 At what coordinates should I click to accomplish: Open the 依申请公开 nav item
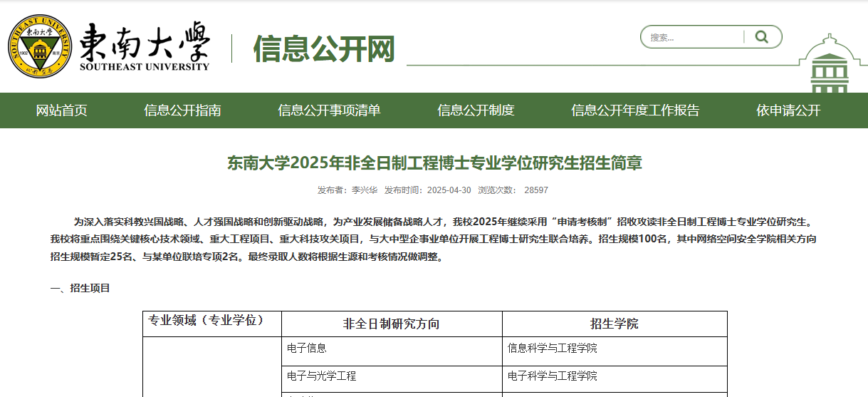[x=788, y=110]
